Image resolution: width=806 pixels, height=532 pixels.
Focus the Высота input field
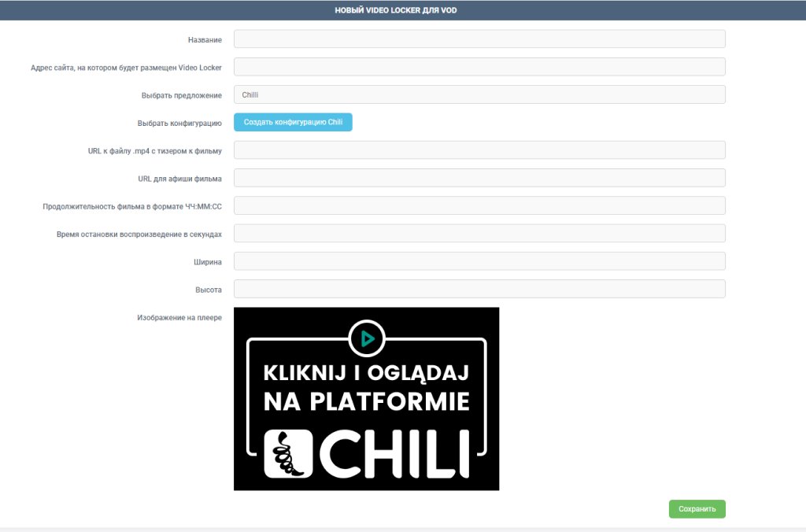click(x=479, y=289)
